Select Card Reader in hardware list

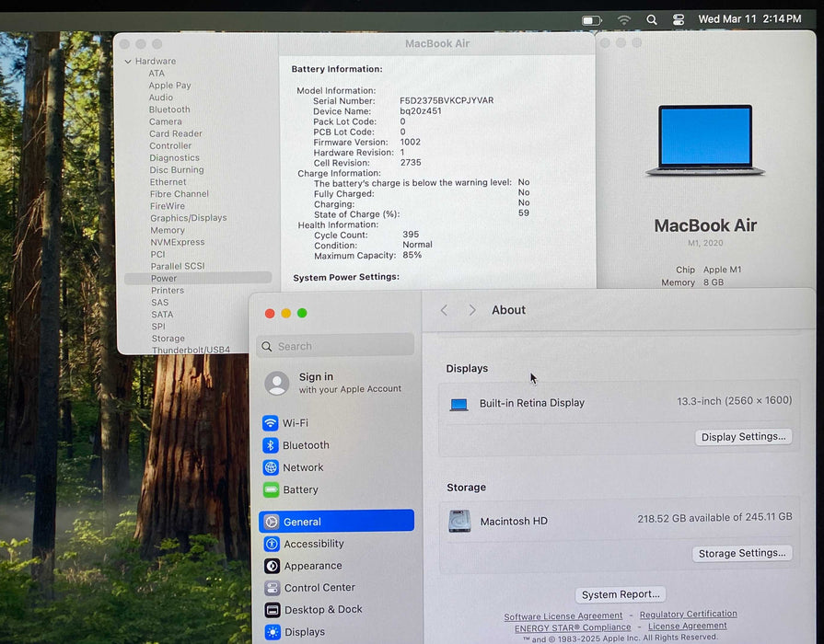pos(176,133)
